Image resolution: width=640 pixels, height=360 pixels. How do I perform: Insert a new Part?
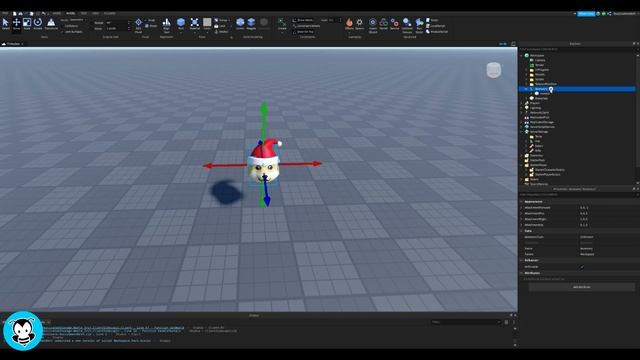point(181,24)
